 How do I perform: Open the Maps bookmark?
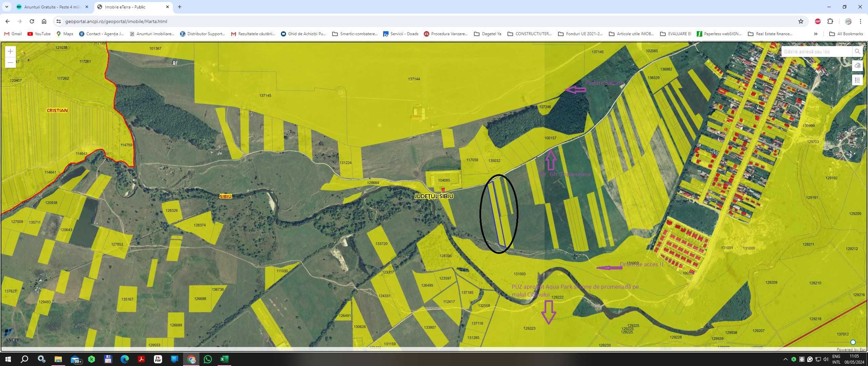pos(65,34)
